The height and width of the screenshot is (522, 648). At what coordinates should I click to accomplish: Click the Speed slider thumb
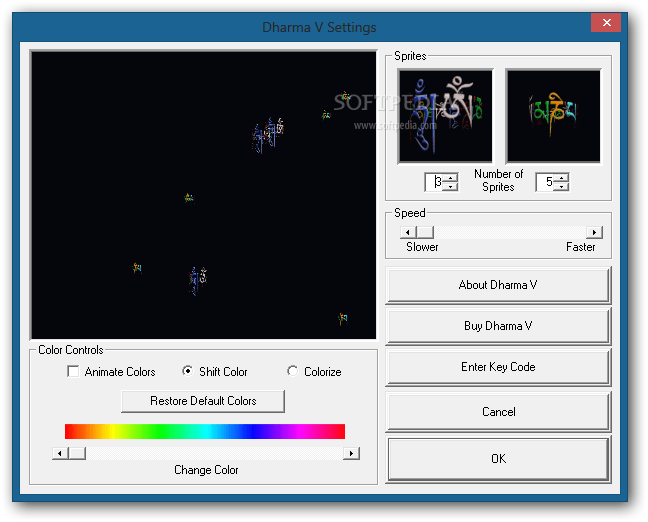tap(425, 232)
